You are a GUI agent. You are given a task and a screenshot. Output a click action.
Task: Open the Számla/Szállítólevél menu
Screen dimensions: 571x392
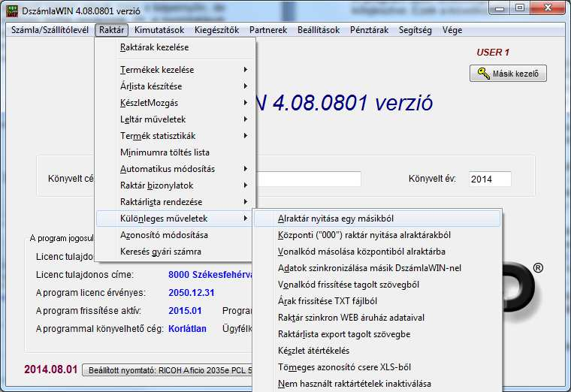coord(50,30)
